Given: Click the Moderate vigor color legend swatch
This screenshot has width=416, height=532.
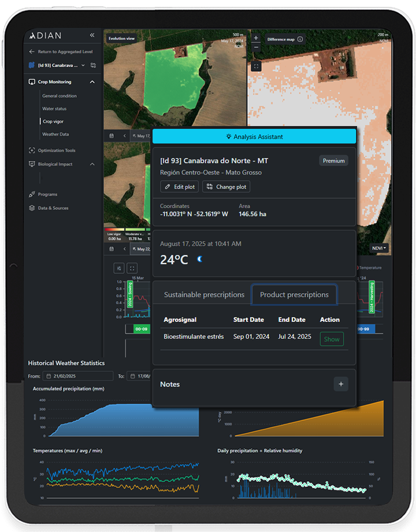Looking at the screenshot, I should click(x=135, y=230).
